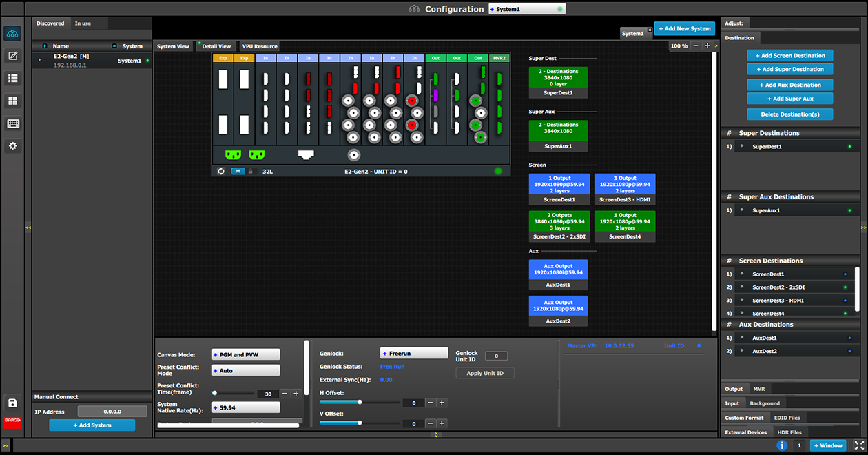
Task: Open the Genlock Freerun dropdown
Action: (414, 353)
